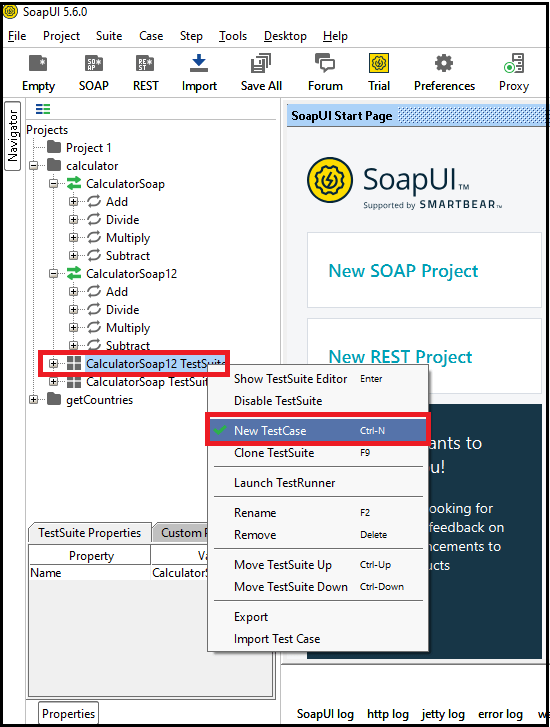Collapse the calculator project node

[x=33, y=166]
